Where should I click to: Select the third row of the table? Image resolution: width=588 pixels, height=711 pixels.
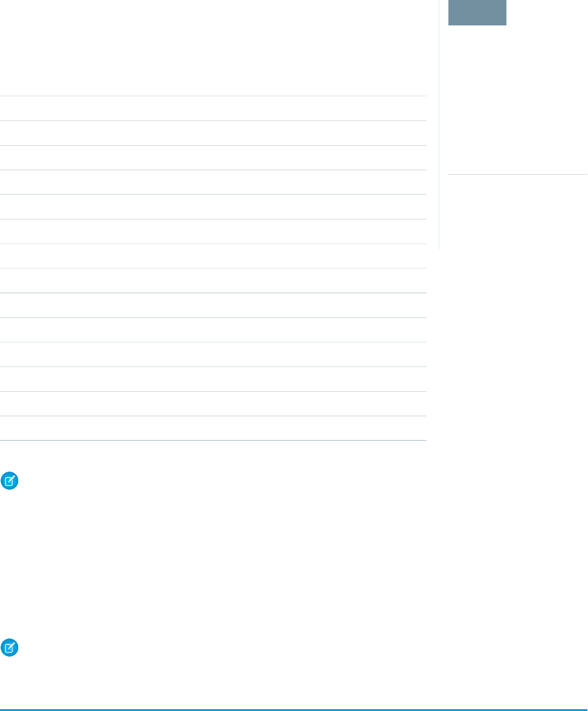213,158
